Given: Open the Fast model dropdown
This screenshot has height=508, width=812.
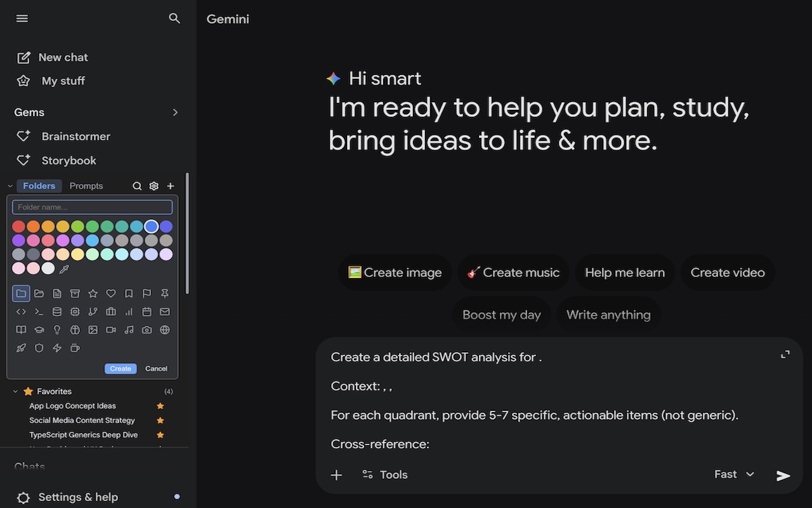Looking at the screenshot, I should 734,474.
